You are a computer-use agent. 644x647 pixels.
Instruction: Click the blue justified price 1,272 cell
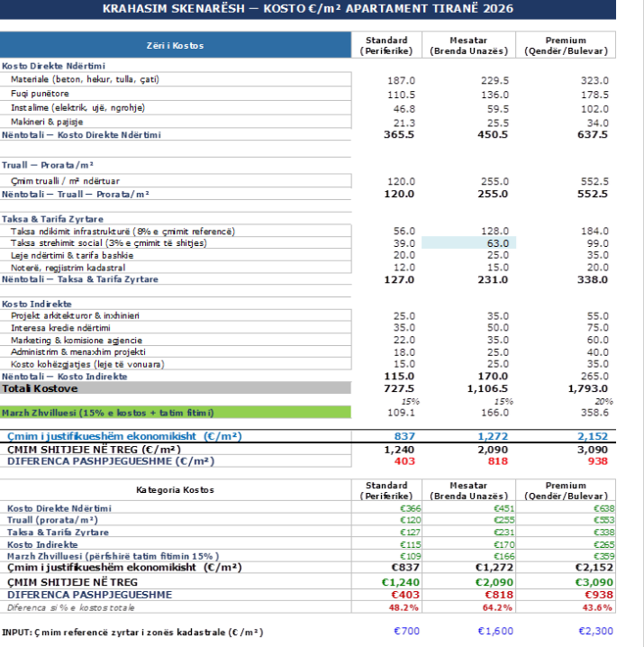pos(468,436)
